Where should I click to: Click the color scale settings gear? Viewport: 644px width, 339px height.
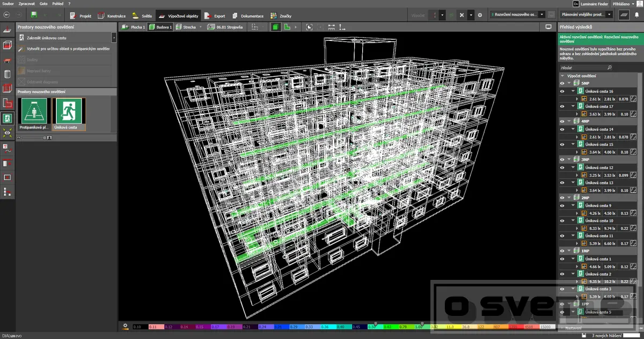125,326
